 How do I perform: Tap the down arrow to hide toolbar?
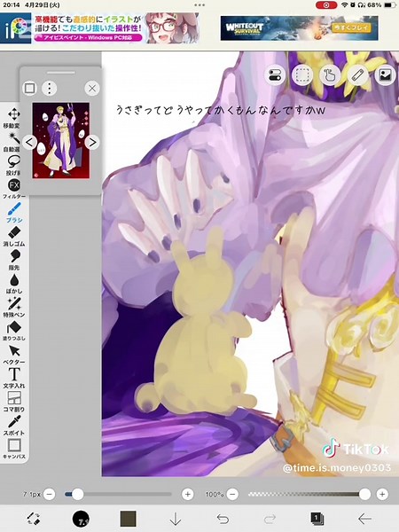176,519
